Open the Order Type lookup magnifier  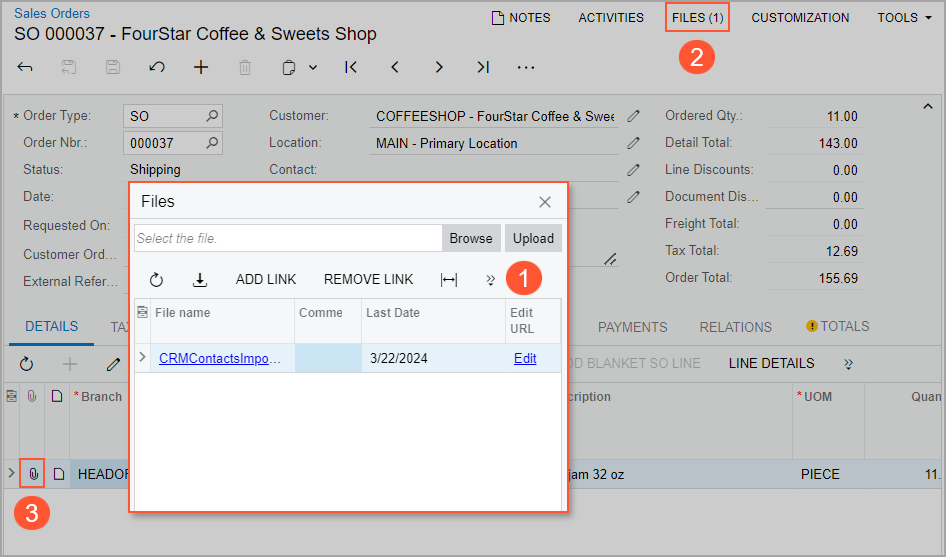[x=212, y=116]
